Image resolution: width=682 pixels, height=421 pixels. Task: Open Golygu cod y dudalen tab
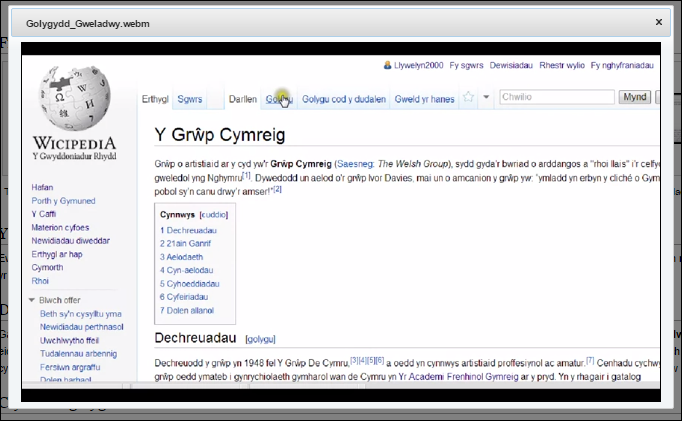[x=344, y=99]
